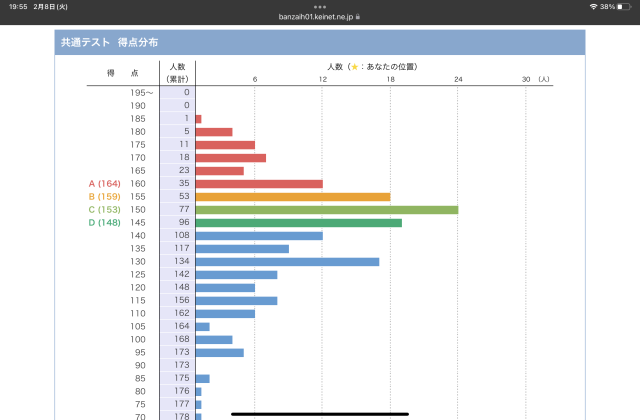Click the 共通テスト 得点分布 header
The height and width of the screenshot is (420, 640).
tap(109, 42)
